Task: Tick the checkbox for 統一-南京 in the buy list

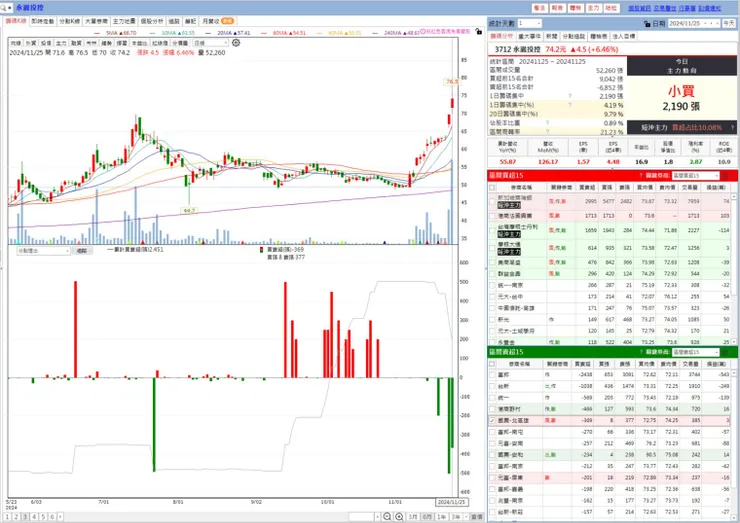Action: pyautogui.click(x=492, y=286)
